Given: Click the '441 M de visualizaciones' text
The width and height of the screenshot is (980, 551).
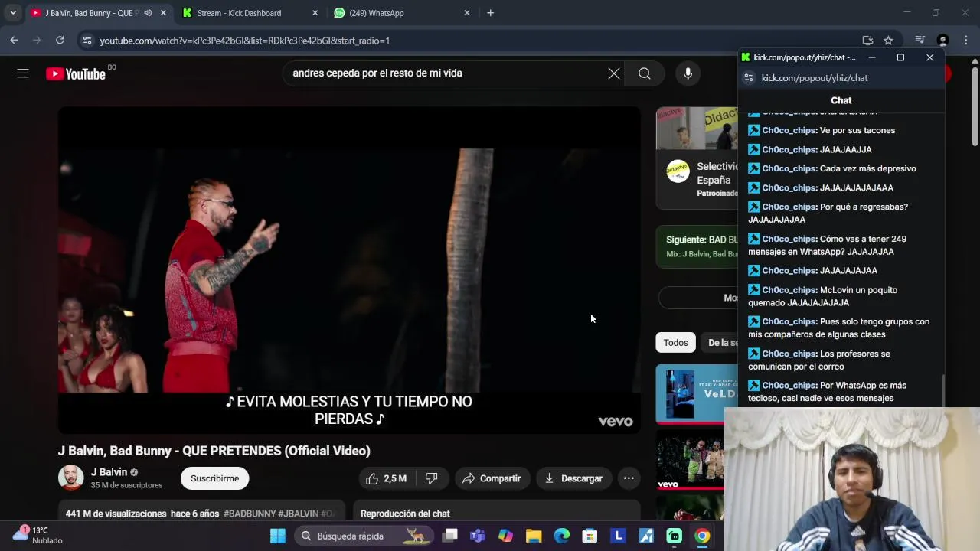Looking at the screenshot, I should tap(116, 514).
